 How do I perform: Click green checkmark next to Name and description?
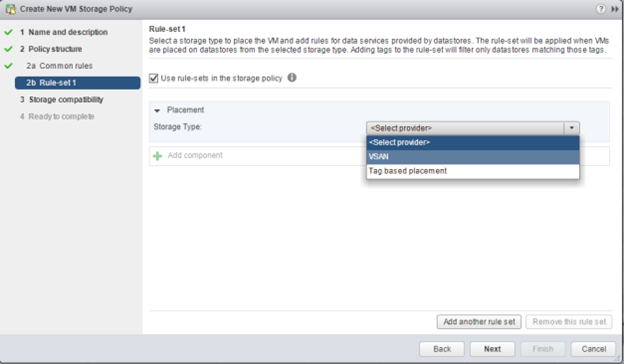pyautogui.click(x=8, y=32)
